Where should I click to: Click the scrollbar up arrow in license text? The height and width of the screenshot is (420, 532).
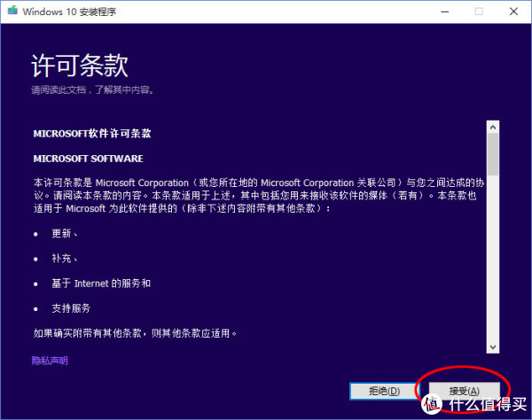point(493,128)
